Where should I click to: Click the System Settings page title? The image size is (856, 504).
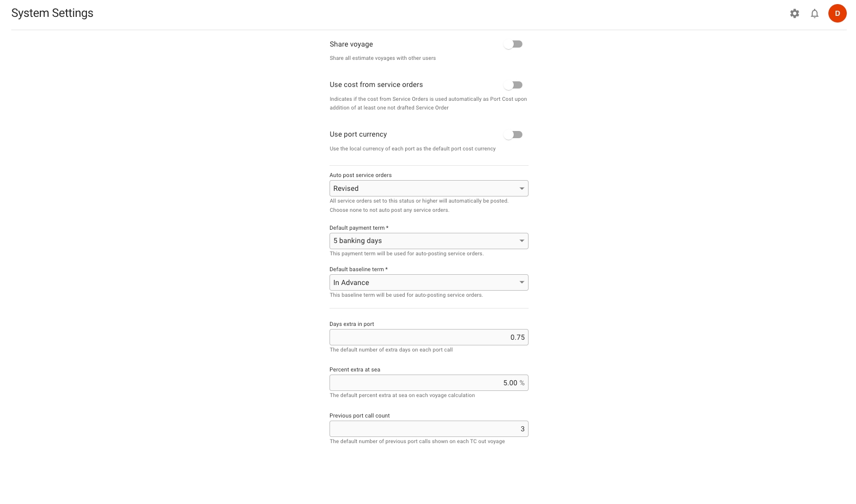tap(52, 13)
